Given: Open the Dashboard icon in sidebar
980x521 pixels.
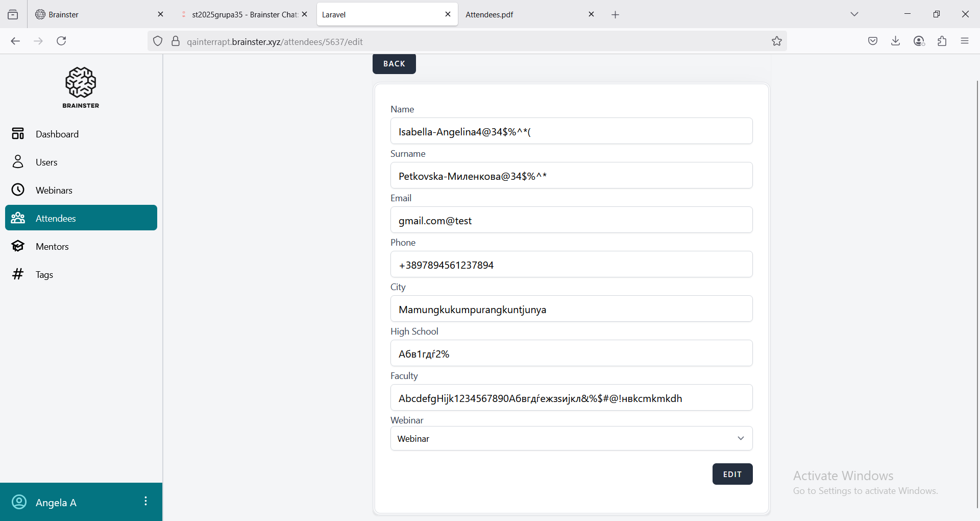Looking at the screenshot, I should (x=18, y=134).
